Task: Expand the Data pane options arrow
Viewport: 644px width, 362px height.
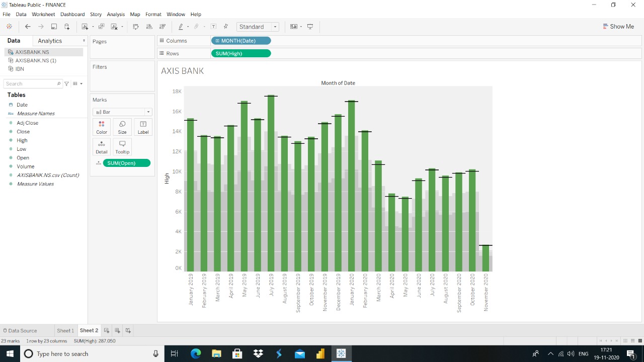Action: click(84, 41)
